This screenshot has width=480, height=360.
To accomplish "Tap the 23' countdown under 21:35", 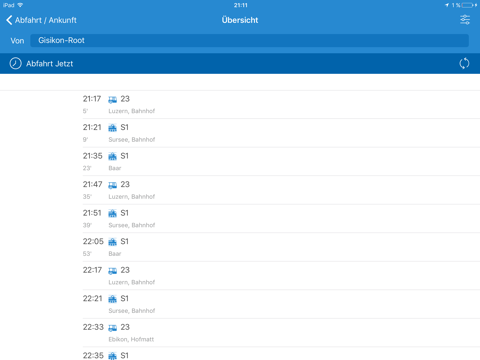I will 87,168.
